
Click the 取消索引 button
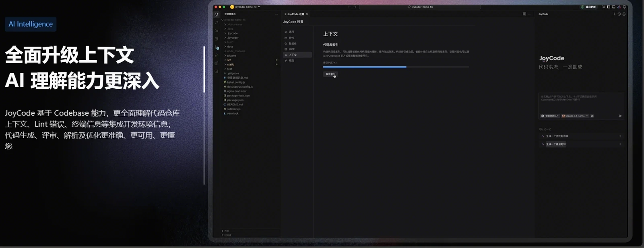(330, 74)
